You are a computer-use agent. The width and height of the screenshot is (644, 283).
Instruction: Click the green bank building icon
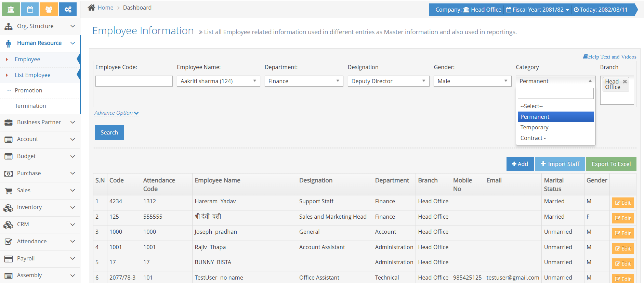[11, 9]
